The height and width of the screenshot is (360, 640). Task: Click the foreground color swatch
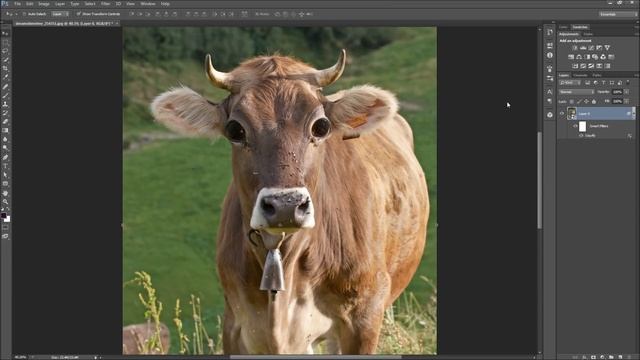point(4,215)
